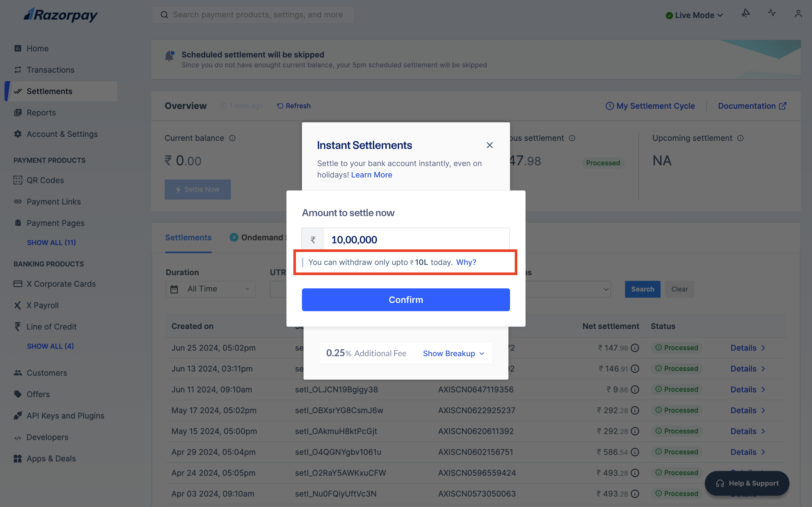Click the Confirm settlement button

tap(406, 300)
